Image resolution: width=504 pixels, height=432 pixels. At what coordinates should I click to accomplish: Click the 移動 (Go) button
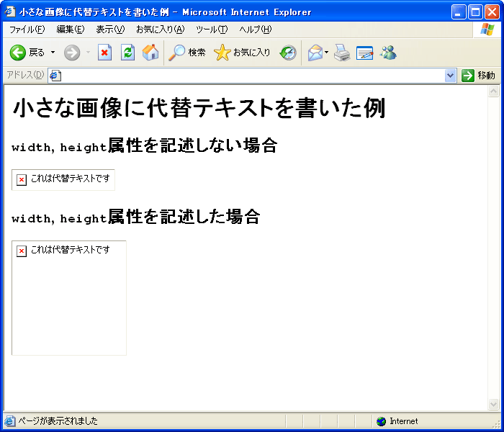point(479,76)
